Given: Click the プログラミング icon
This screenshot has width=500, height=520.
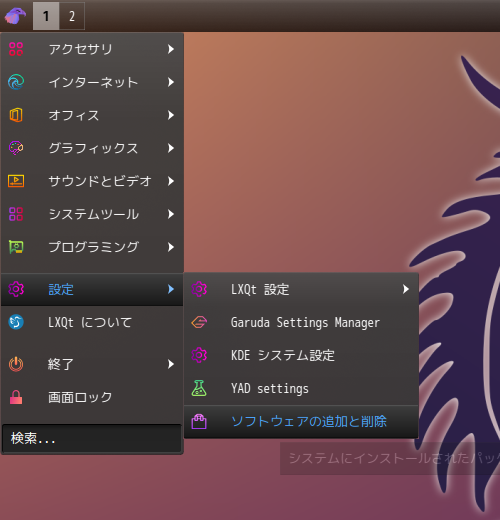Looking at the screenshot, I should pos(16,247).
